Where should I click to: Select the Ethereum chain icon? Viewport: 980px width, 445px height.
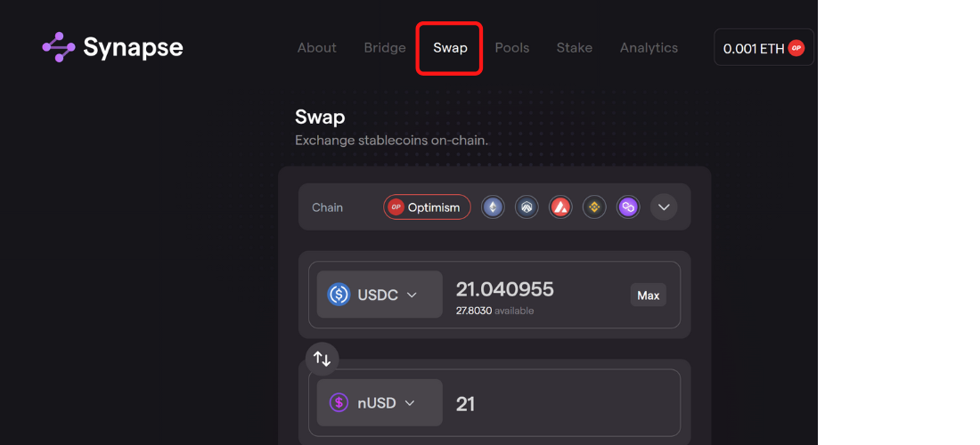point(493,207)
